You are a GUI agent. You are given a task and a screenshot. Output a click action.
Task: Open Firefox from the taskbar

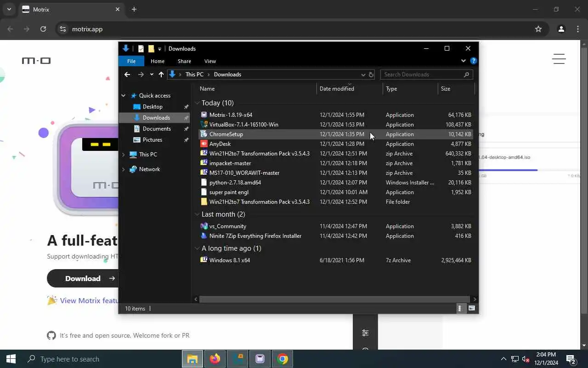point(215,359)
